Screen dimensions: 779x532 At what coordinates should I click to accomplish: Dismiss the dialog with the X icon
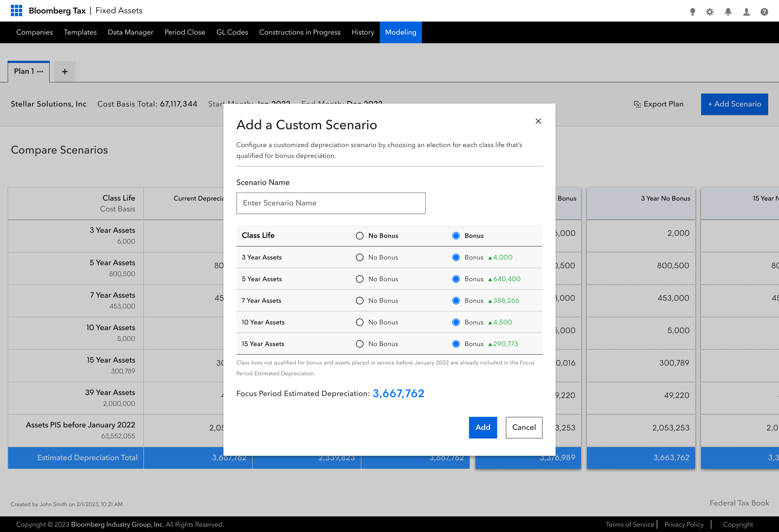pyautogui.click(x=538, y=121)
